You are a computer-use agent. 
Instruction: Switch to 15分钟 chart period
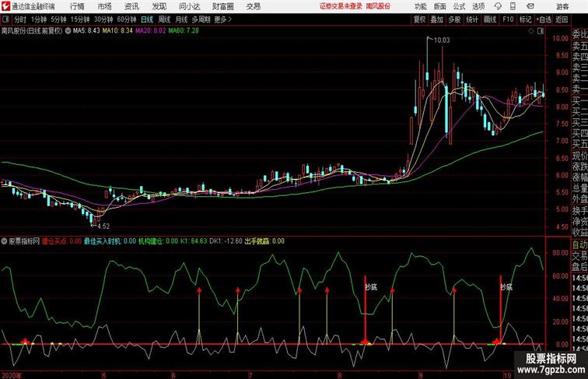pos(80,19)
